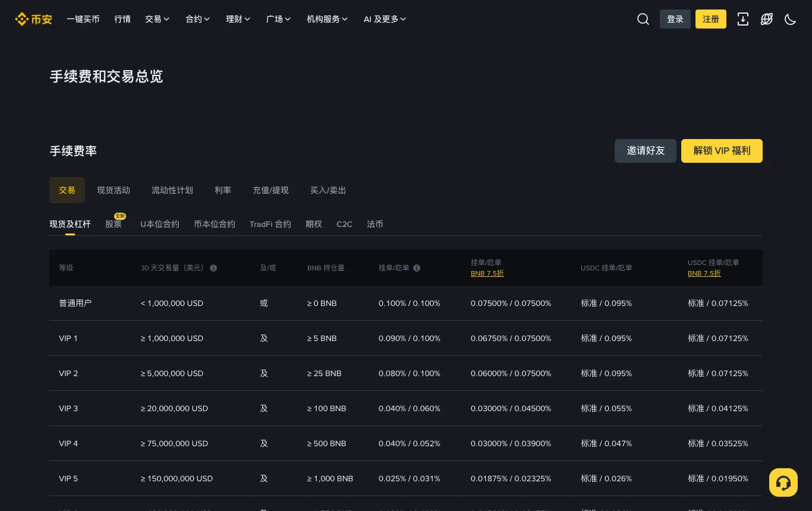The image size is (812, 511).
Task: Toggle the dark mode moon icon
Action: 791,19
